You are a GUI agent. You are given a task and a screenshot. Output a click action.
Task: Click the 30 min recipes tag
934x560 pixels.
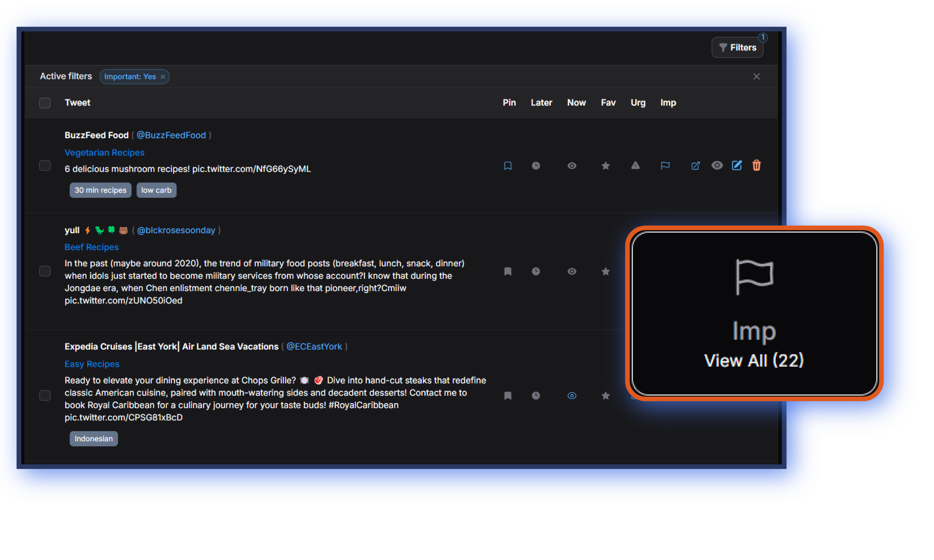(100, 190)
